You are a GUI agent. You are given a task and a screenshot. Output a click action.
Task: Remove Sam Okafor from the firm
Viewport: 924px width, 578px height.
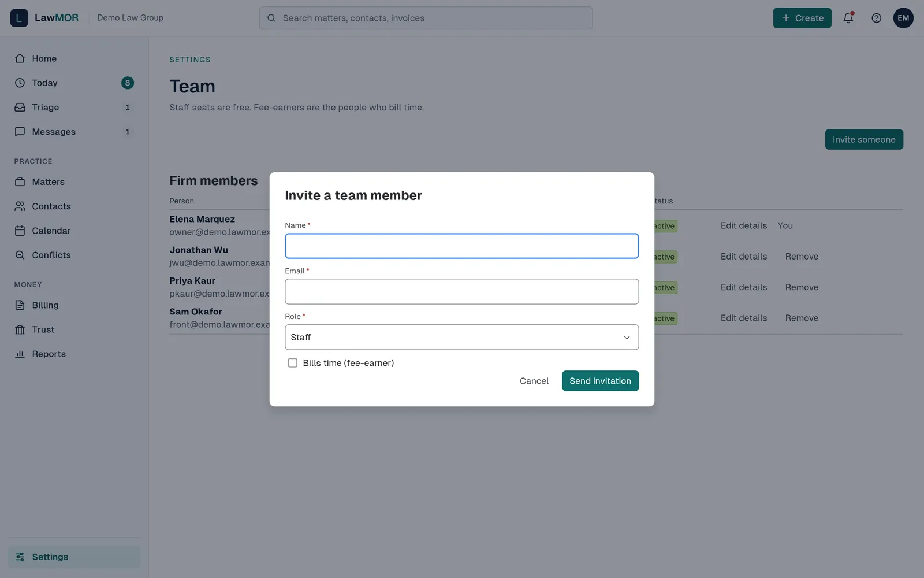802,318
